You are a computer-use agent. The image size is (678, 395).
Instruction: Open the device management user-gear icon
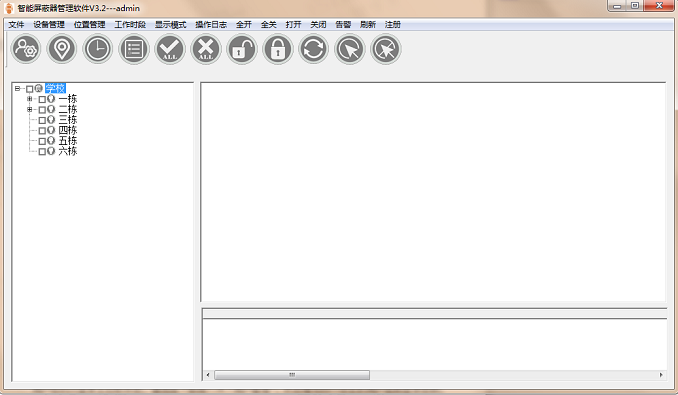coord(26,49)
